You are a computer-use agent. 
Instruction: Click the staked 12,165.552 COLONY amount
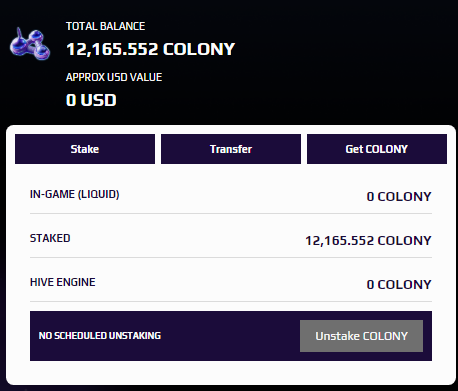click(x=368, y=240)
